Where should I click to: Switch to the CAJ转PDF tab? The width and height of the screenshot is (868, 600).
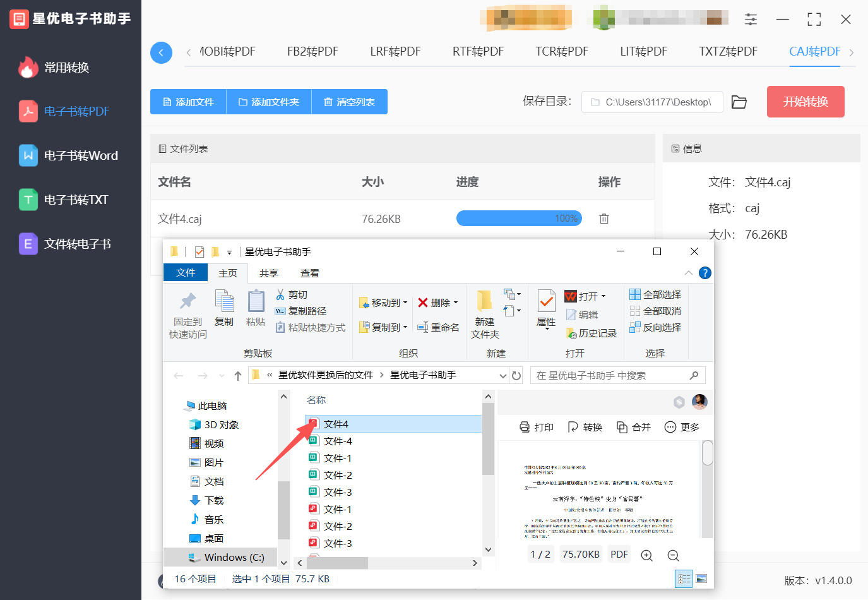814,52
